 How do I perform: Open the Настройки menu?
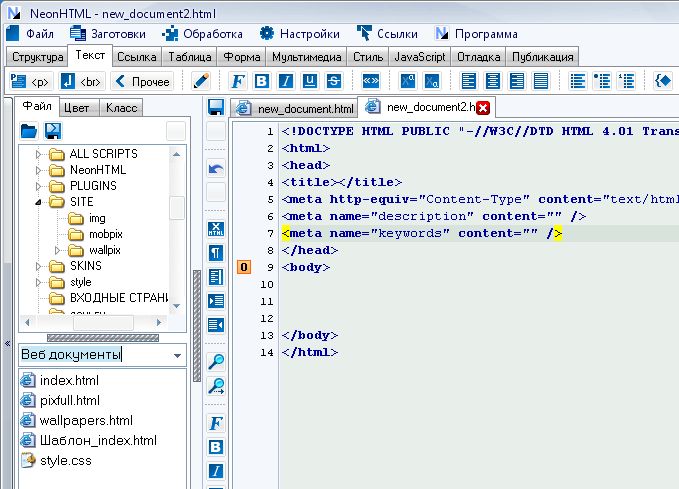[x=300, y=34]
